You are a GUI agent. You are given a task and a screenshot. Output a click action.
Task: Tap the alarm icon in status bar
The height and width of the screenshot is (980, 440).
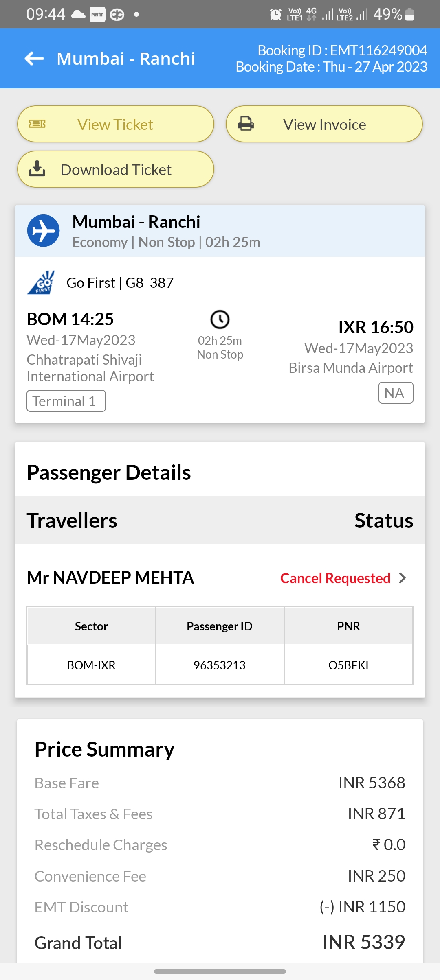(275, 15)
